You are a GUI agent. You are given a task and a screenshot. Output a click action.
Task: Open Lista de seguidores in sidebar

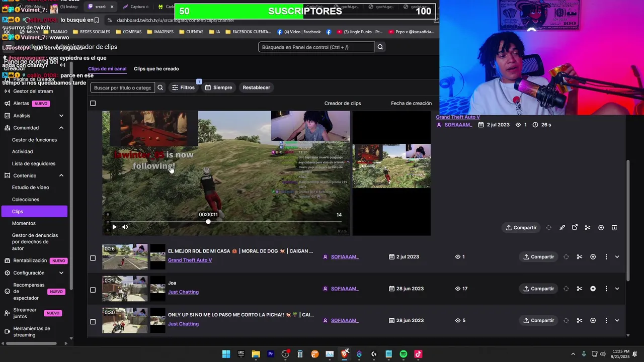click(x=34, y=163)
